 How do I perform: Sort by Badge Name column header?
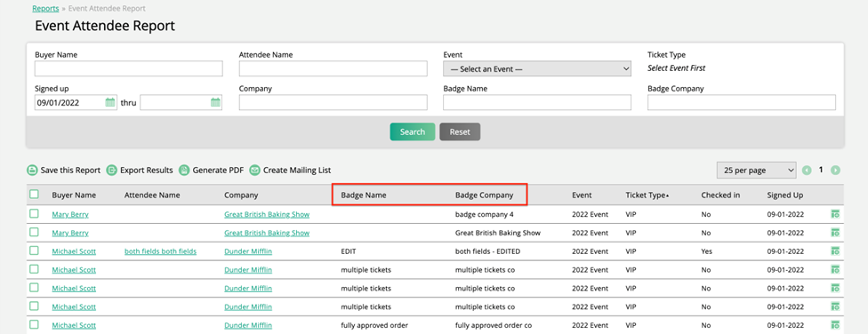(x=364, y=195)
